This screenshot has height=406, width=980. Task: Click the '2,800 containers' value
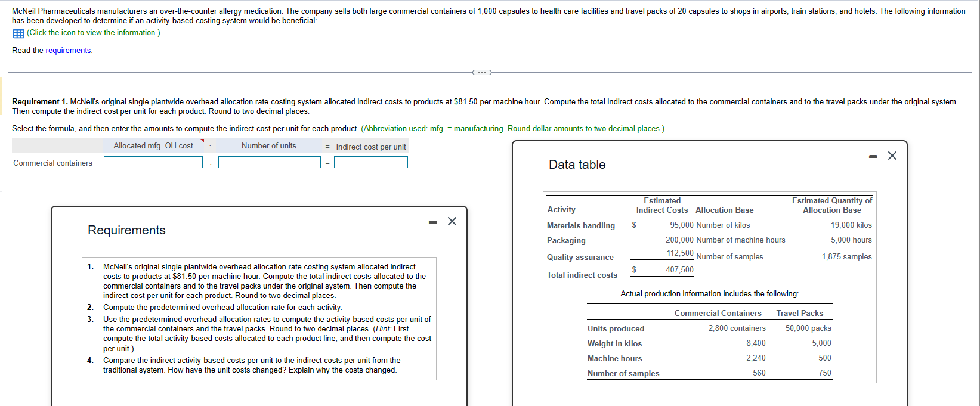[737, 328]
